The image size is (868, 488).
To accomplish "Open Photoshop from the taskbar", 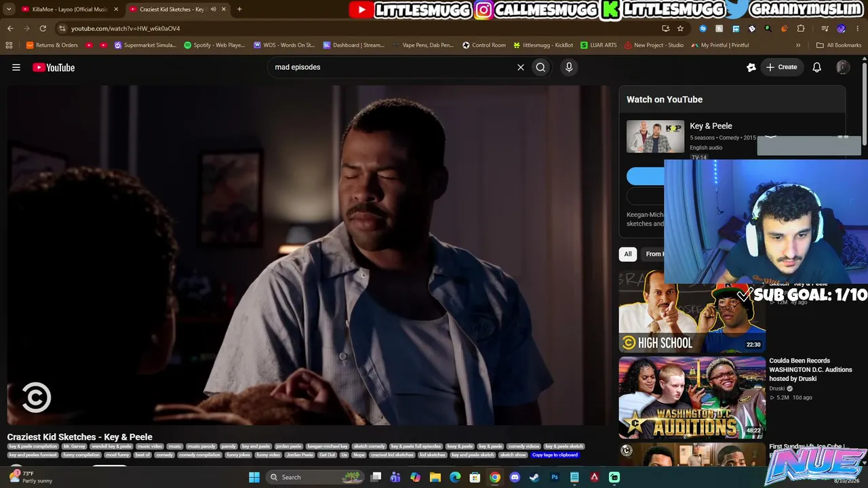I will point(555,477).
